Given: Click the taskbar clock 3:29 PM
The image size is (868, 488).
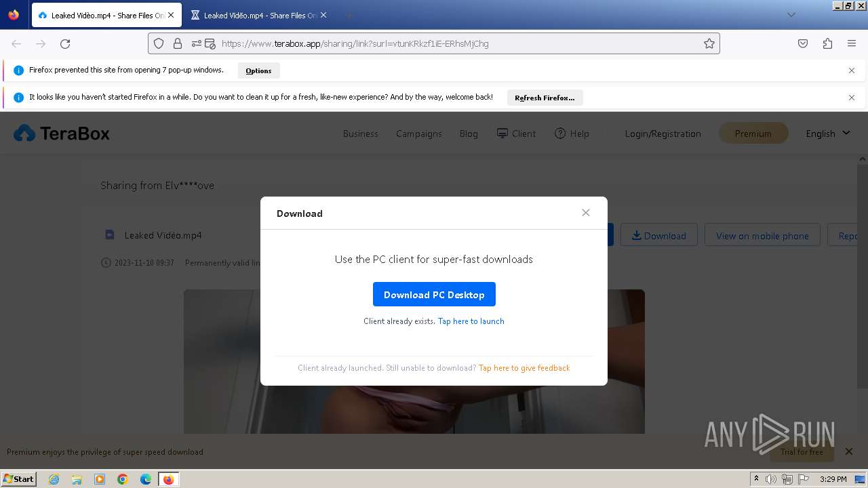Looking at the screenshot, I should point(833,479).
